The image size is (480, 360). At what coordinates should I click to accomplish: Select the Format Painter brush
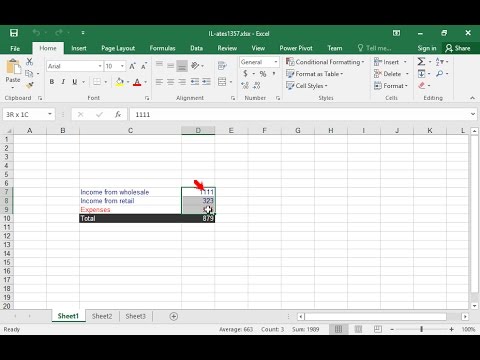(29, 86)
